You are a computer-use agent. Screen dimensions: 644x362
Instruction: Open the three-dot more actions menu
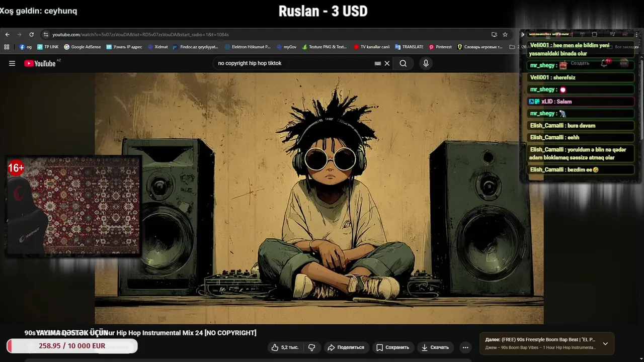pyautogui.click(x=465, y=347)
